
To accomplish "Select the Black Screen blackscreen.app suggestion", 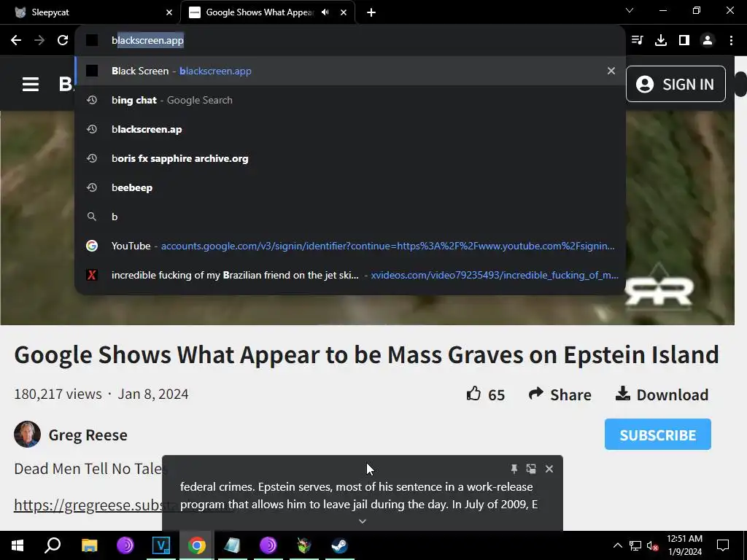I will click(350, 71).
